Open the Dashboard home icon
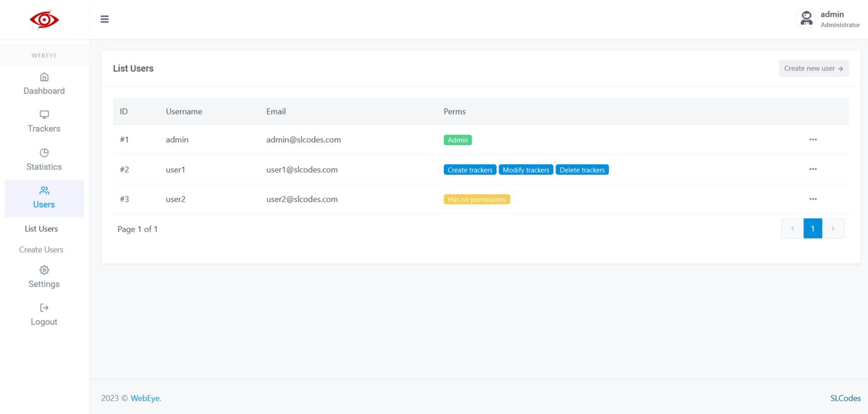 (44, 77)
